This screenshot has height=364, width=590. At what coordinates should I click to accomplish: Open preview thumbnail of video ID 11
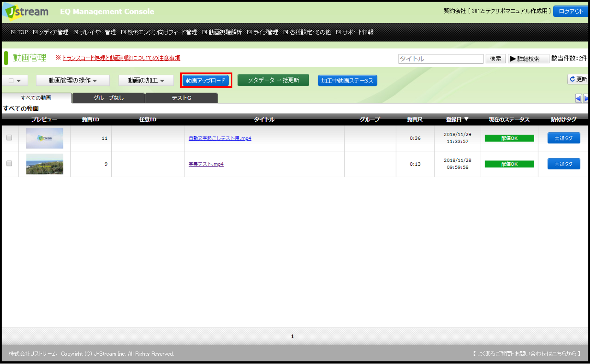coord(45,138)
